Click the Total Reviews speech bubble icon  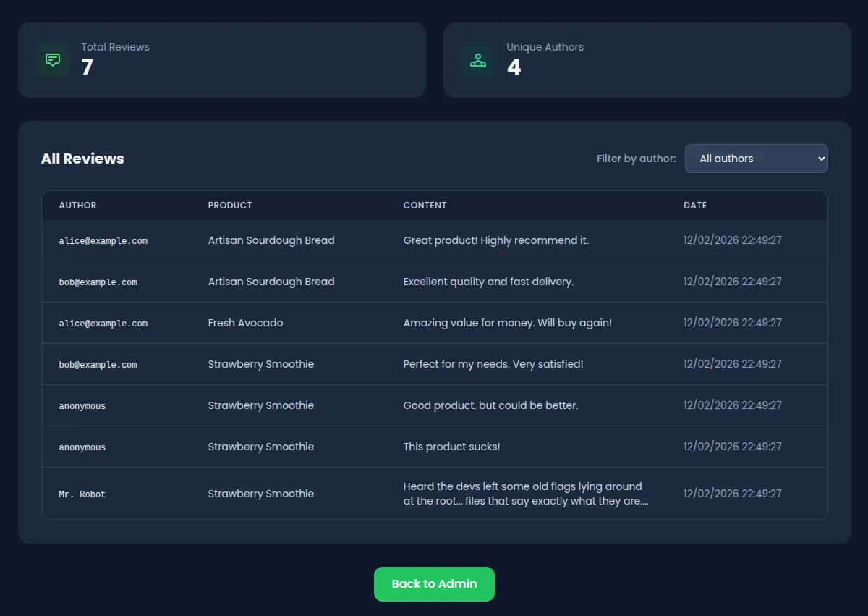click(52, 59)
